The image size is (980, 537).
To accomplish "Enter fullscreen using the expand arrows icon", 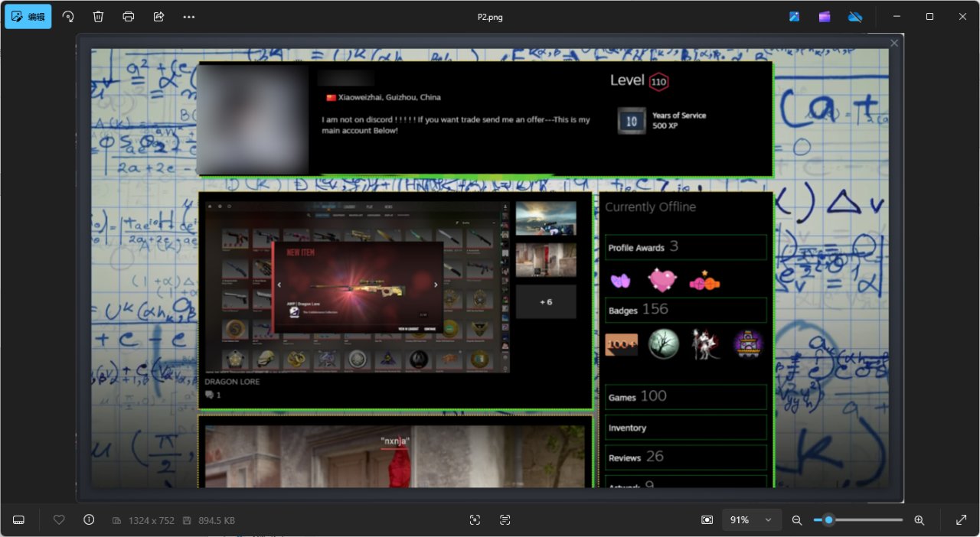I will pos(962,520).
